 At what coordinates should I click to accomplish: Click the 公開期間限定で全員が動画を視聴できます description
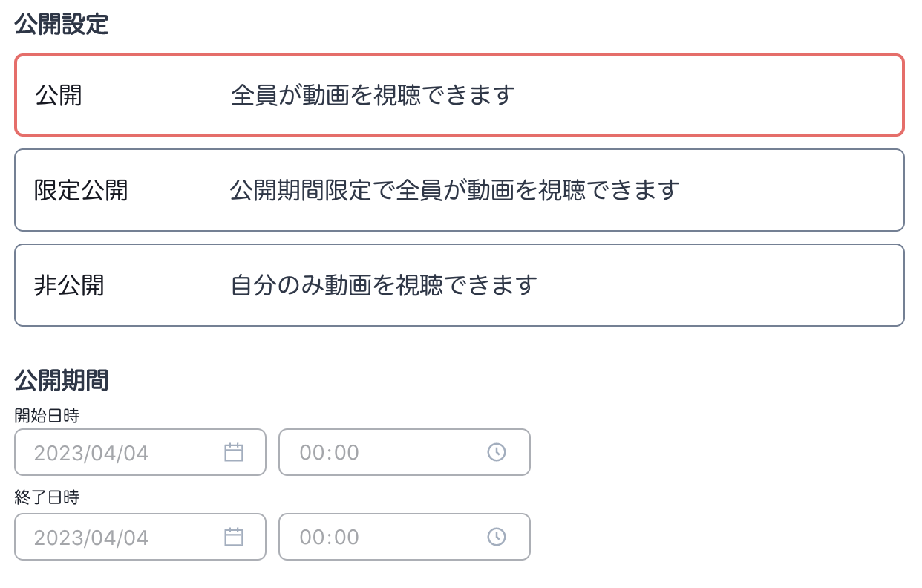[x=454, y=190]
